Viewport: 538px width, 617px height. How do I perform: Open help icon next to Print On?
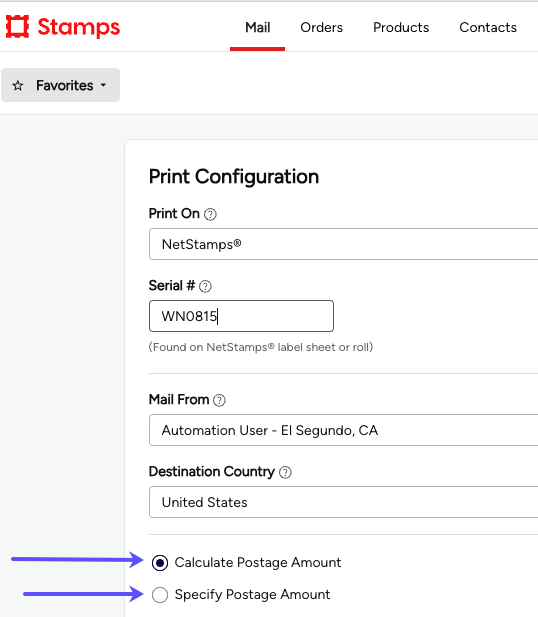pyautogui.click(x=210, y=214)
